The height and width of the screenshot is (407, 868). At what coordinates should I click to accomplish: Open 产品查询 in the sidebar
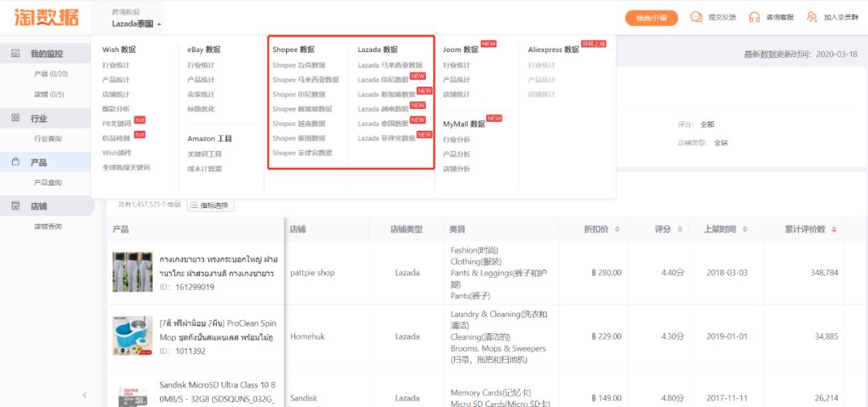pos(48,182)
